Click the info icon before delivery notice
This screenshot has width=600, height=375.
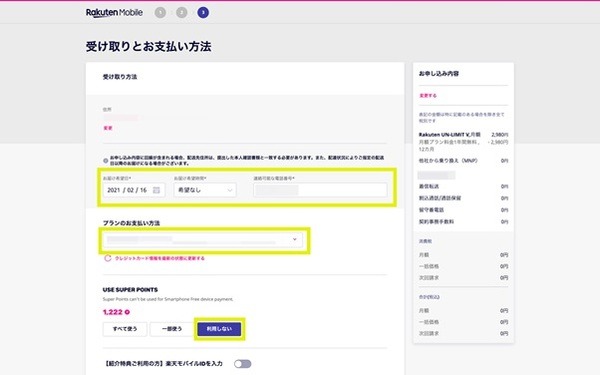tap(106, 161)
